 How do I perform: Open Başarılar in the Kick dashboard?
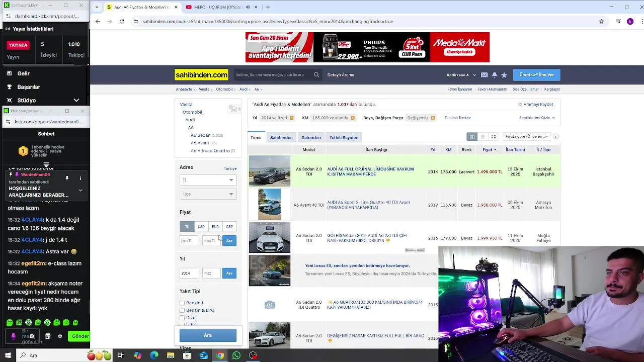(29, 87)
